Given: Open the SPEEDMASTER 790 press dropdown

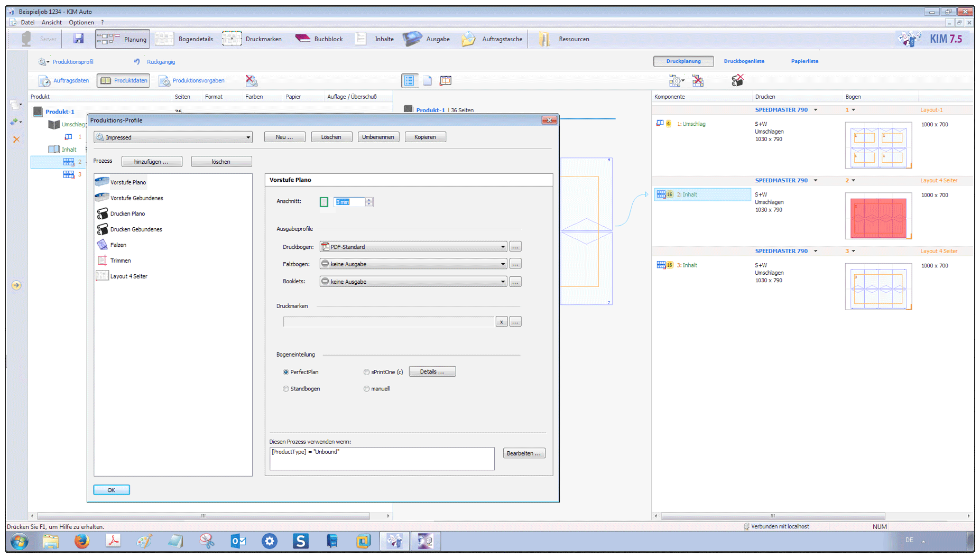Looking at the screenshot, I should [x=816, y=109].
